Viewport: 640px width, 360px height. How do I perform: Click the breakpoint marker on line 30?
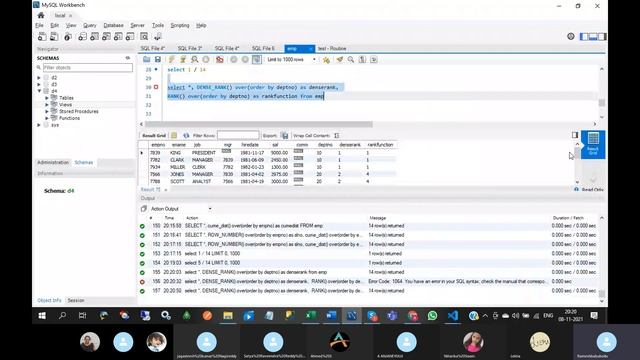point(156,87)
